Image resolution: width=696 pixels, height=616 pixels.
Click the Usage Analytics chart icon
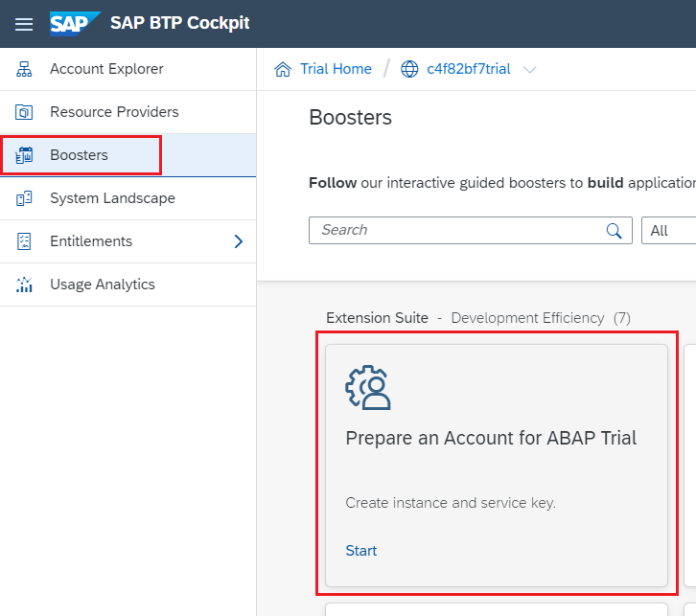[24, 285]
